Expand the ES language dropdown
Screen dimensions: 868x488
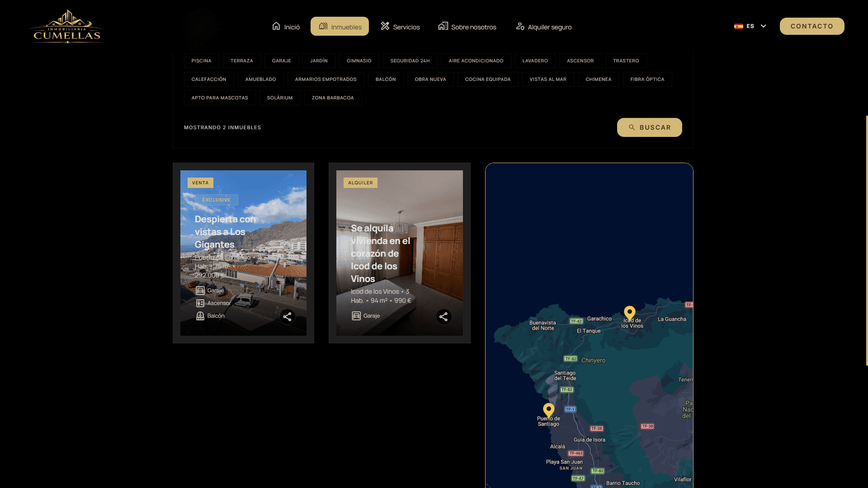(750, 26)
